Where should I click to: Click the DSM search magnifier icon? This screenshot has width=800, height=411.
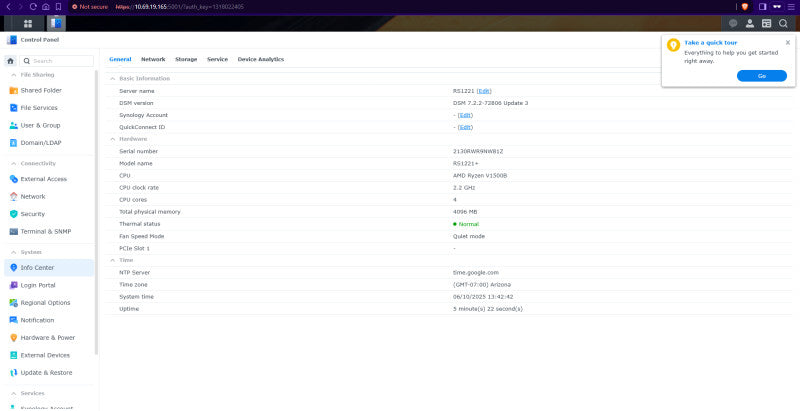783,23
